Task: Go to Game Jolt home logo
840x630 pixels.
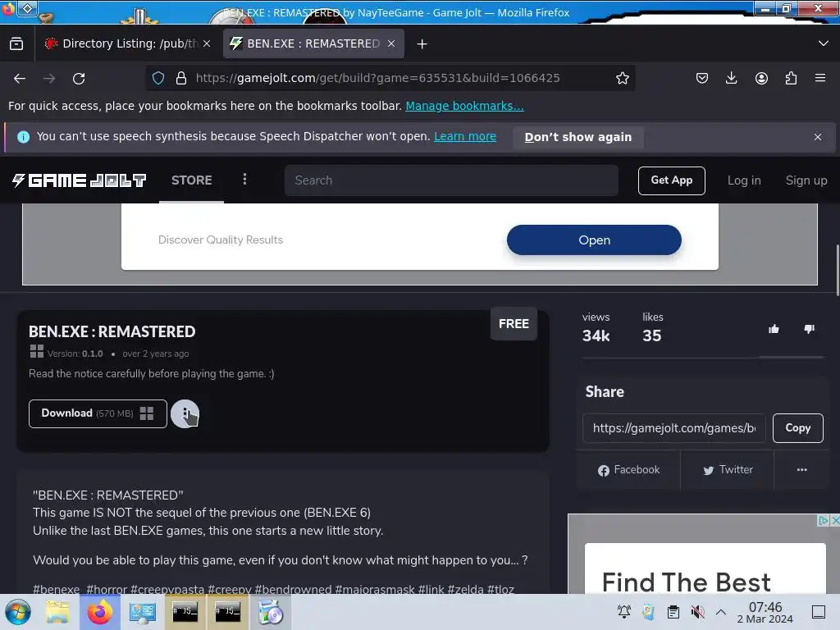Action: click(80, 180)
